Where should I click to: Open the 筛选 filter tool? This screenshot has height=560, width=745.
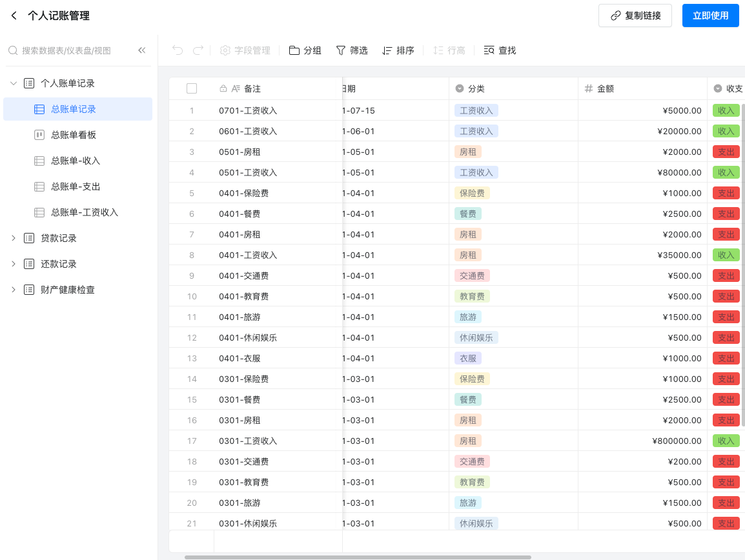coord(352,50)
